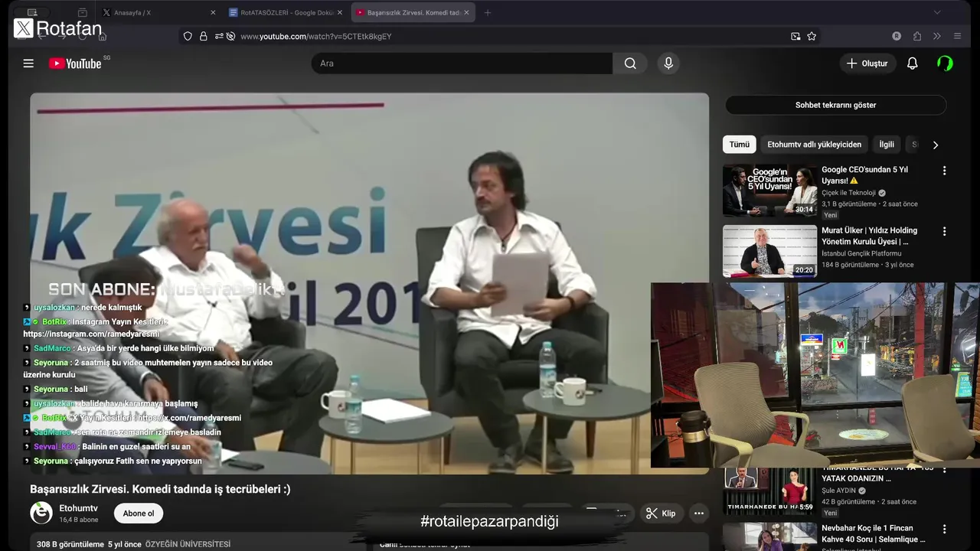
Task: Select the Tümü filter chip
Action: [x=740, y=145]
